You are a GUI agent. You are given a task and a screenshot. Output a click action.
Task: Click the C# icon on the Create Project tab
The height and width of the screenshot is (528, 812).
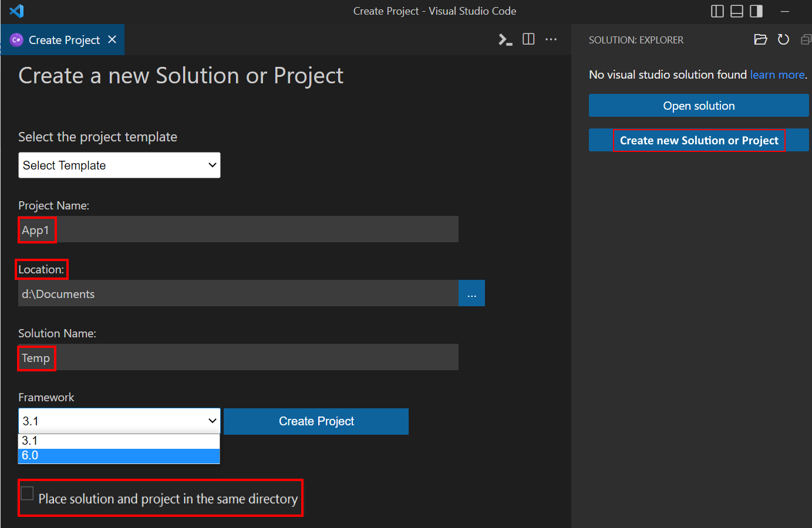tap(16, 39)
